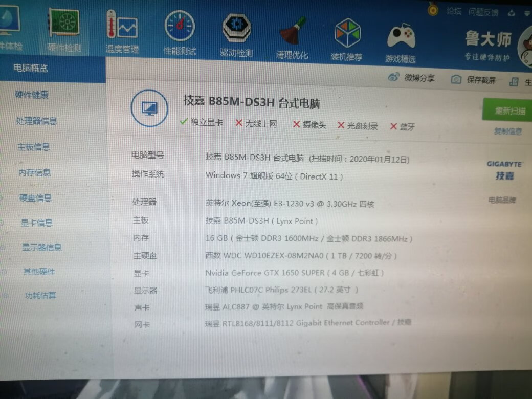Click the 微博分享 Weibo share icon
Screen dimensions: 532x399
click(393, 77)
